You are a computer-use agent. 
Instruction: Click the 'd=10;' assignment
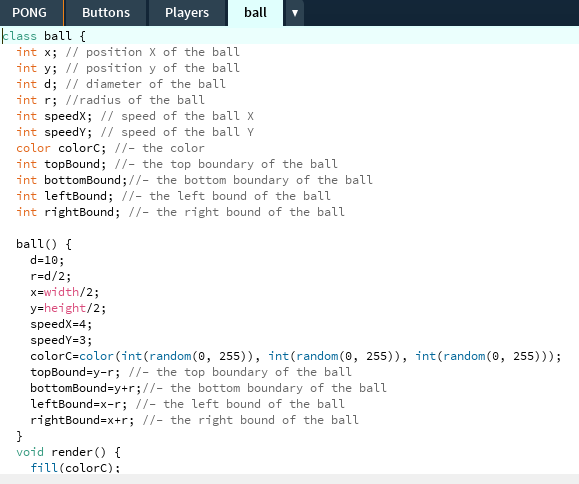[x=47, y=260]
